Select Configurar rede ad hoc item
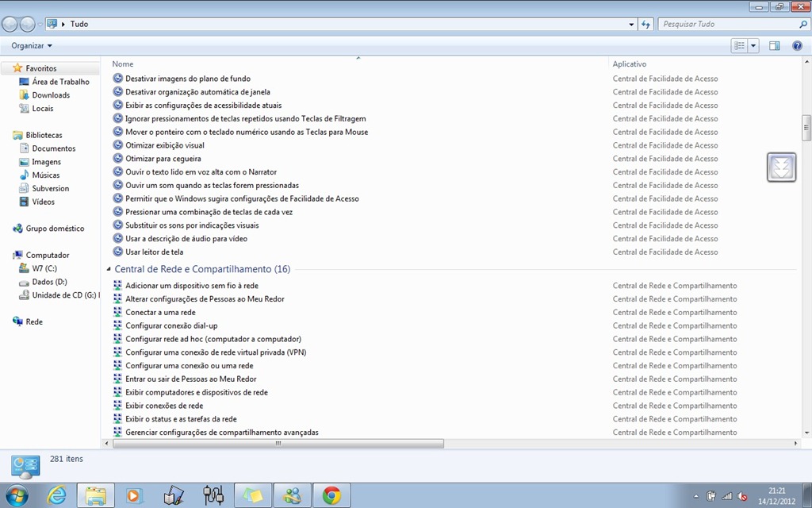Viewport: 812px width, 508px height. click(x=213, y=339)
